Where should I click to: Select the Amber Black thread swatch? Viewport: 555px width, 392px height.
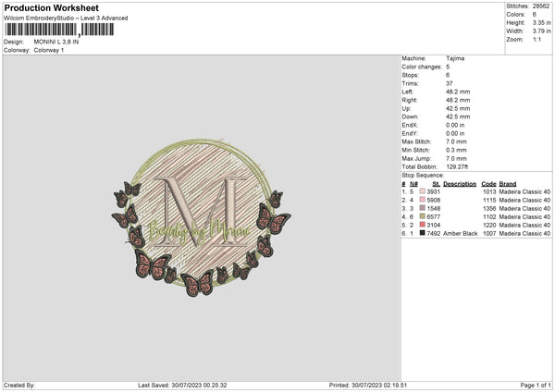coord(423,233)
